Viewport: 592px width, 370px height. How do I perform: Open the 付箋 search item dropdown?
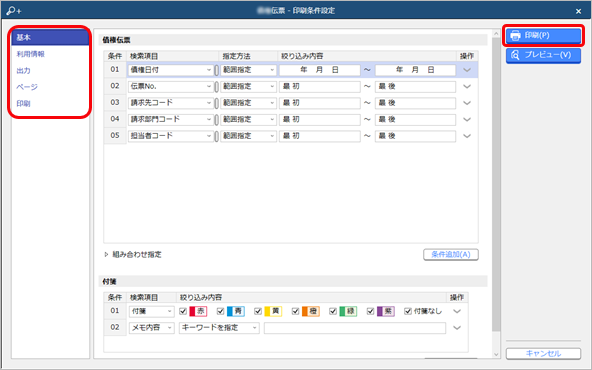(151, 311)
